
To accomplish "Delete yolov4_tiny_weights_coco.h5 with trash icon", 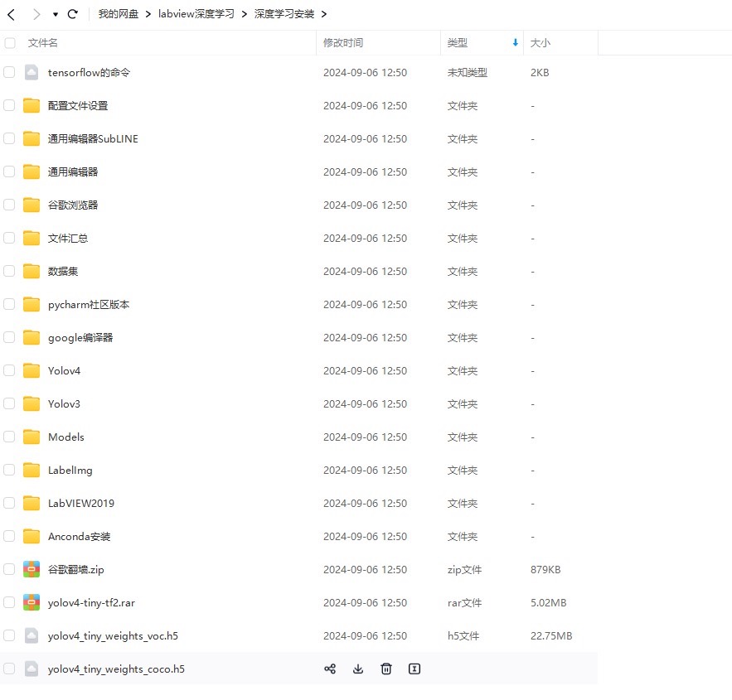I will [386, 669].
